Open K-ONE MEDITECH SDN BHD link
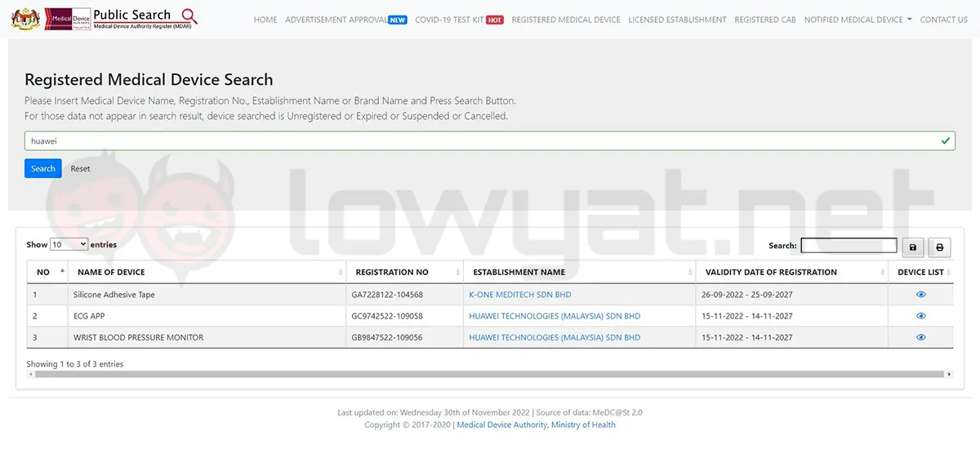The image size is (980, 454). tap(520, 295)
